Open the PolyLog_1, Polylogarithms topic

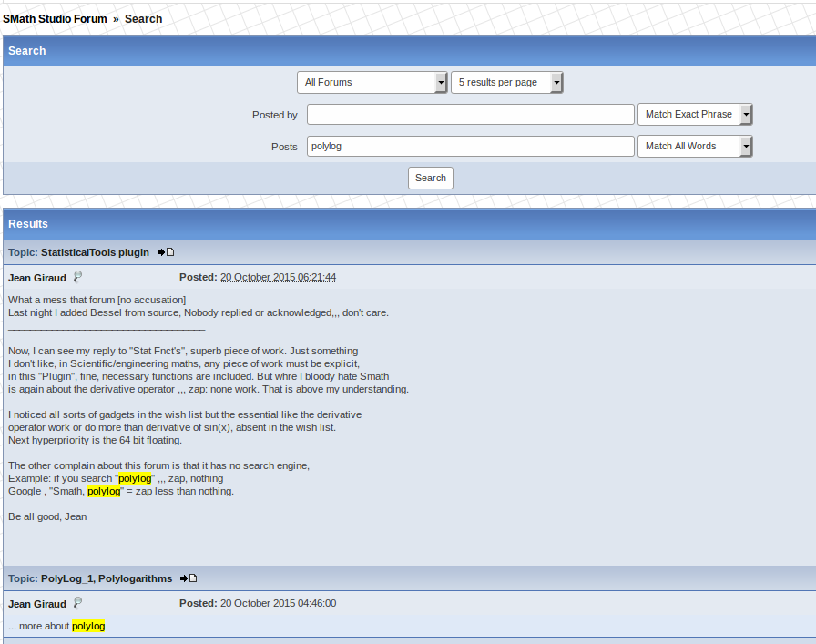(106, 578)
